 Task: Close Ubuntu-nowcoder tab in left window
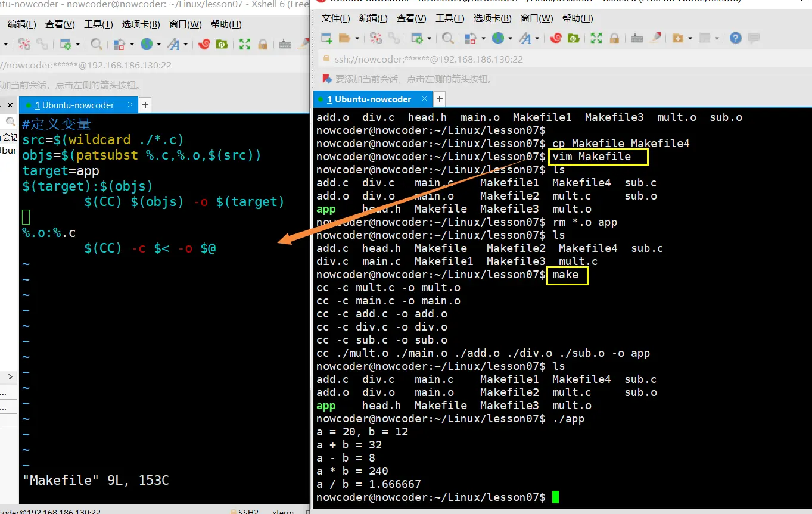(130, 105)
